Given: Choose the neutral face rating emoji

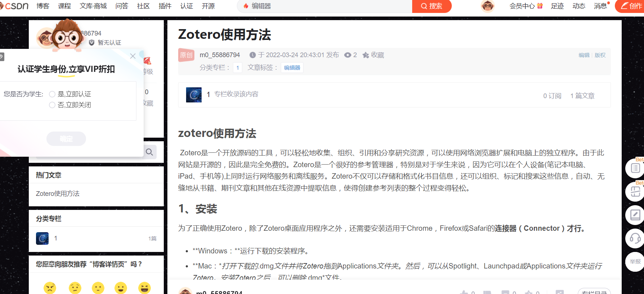Looking at the screenshot, I should 98,288.
